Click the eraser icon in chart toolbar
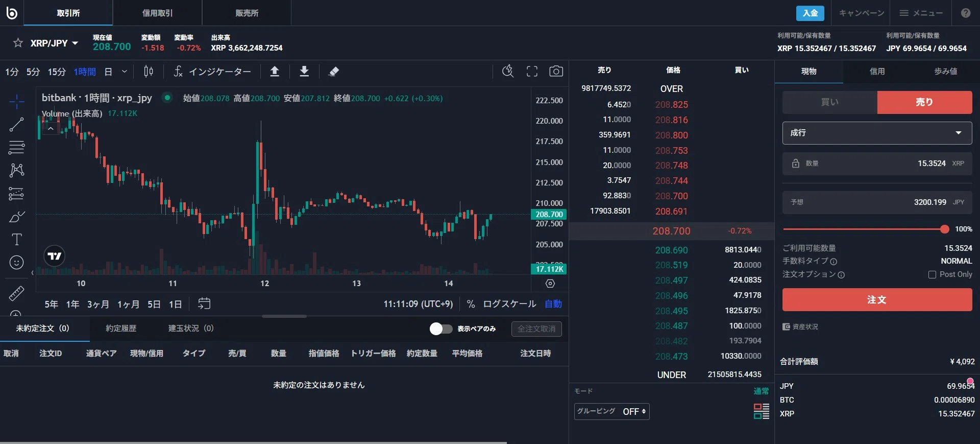The height and width of the screenshot is (444, 980). (x=334, y=72)
